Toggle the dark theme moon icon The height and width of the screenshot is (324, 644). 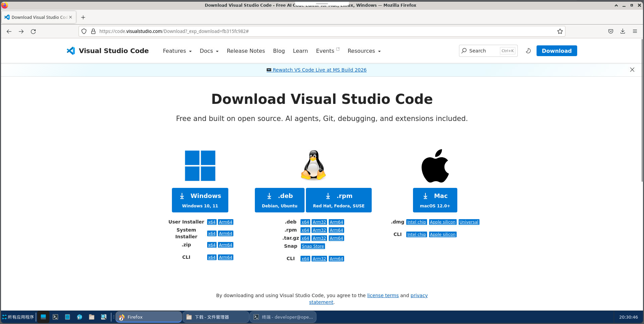click(528, 51)
